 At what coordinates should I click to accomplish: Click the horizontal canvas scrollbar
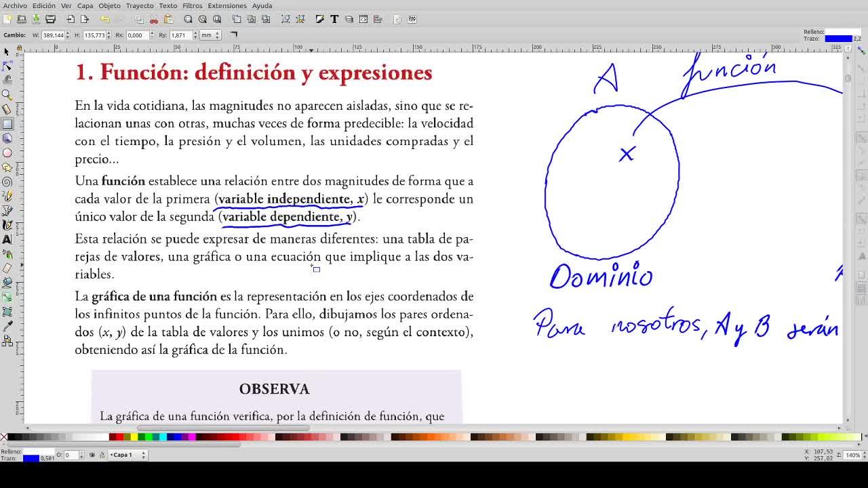pos(223,428)
